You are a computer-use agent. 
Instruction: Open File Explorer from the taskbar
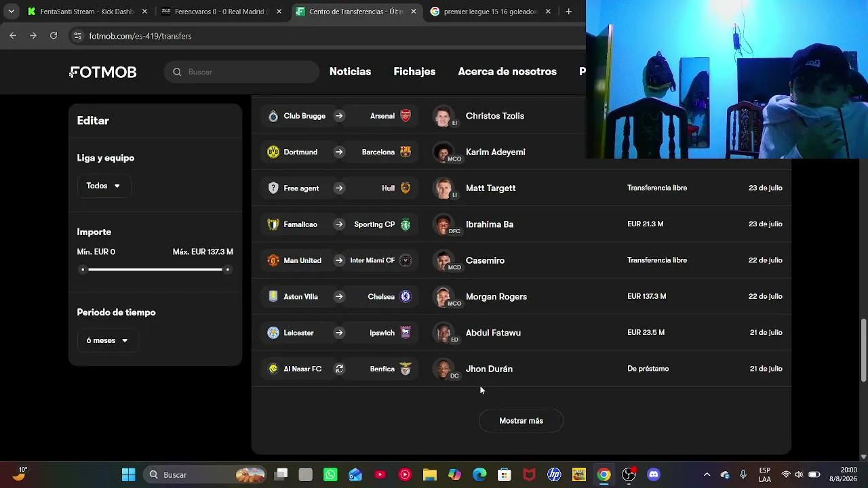430,474
